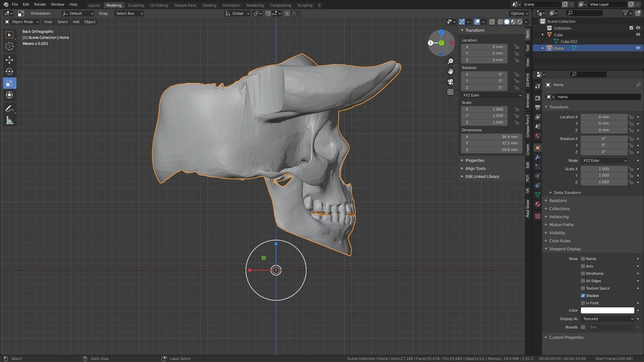Open the Display As Textured dropdown

(x=608, y=319)
